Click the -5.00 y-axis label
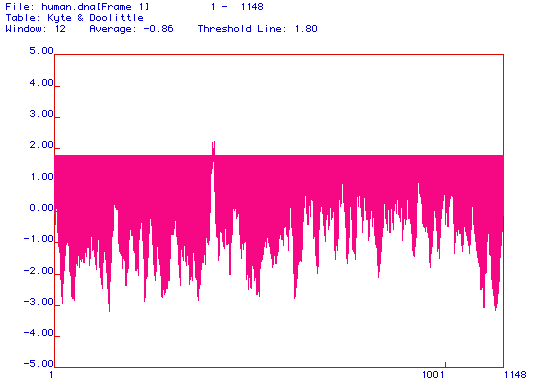The image size is (533, 389). [x=38, y=363]
